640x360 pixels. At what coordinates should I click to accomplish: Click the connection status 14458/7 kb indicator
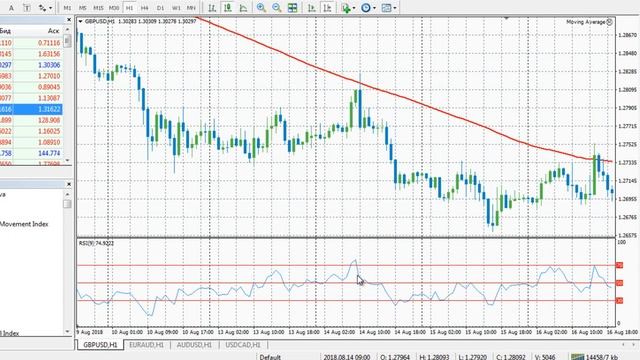[x=595, y=357]
